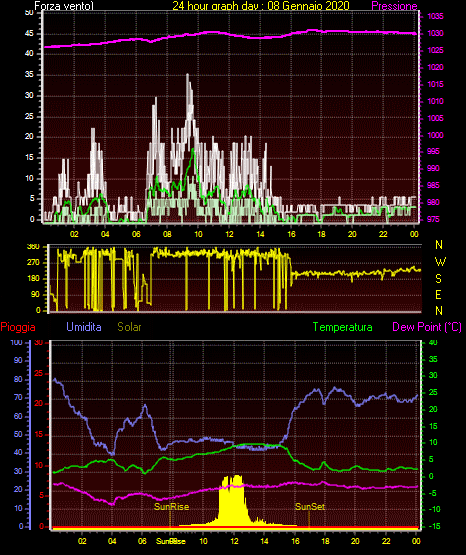Click the 'SunSet' marker label
This screenshot has width=466, height=555.
(x=310, y=507)
